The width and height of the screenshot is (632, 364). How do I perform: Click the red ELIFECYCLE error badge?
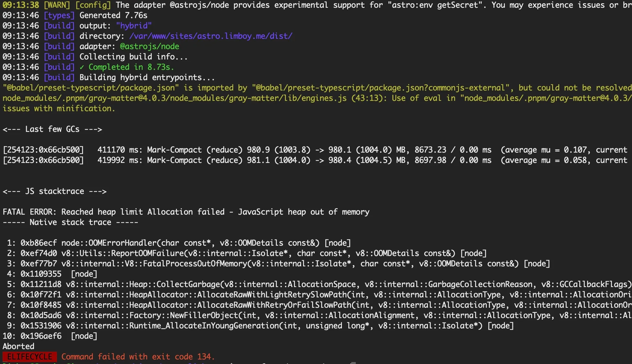(x=29, y=357)
